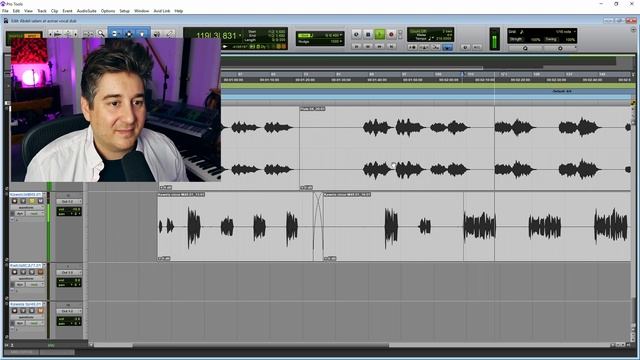Record-enable the soloed vocal track
Viewport: 640px width, 360px height.
coord(15,201)
